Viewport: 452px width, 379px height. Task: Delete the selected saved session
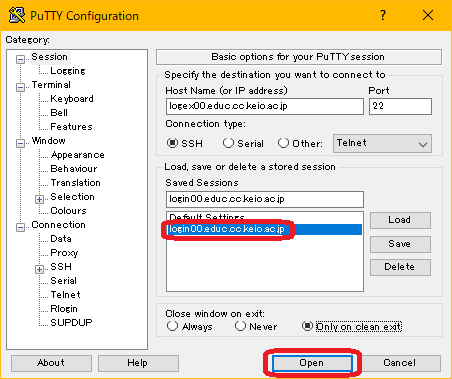(400, 267)
